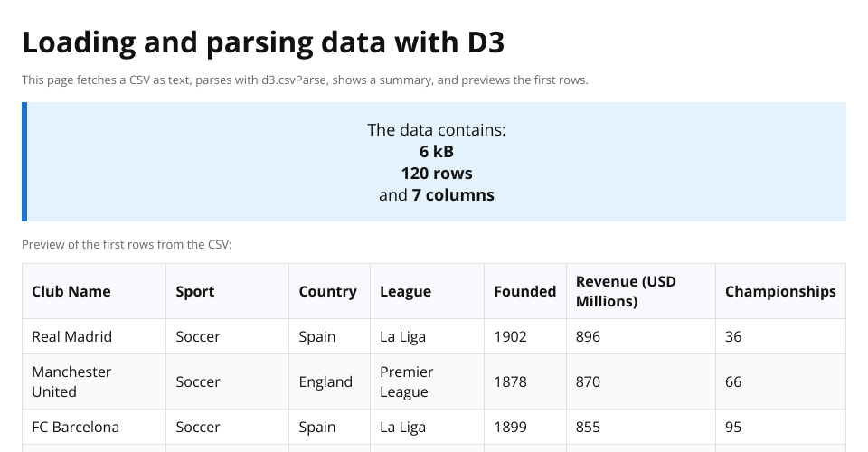Screen dimensions: 868x452
Task: Select the League column header
Action: pos(405,291)
